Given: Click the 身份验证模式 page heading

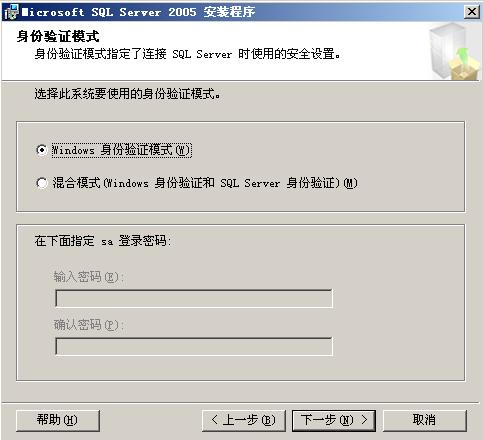Looking at the screenshot, I should (x=58, y=36).
